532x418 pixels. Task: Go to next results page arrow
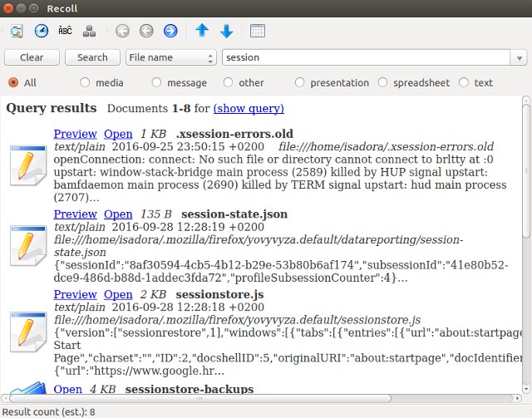coord(170,31)
